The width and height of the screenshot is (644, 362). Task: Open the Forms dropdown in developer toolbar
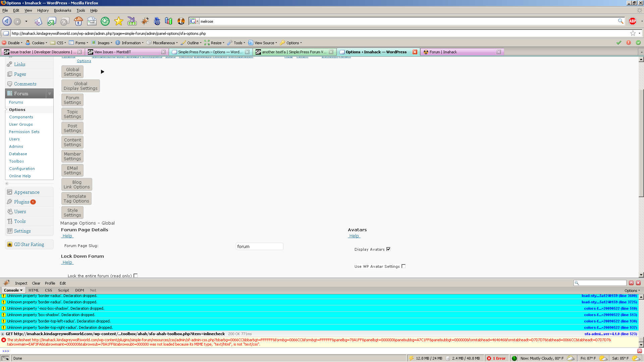pos(78,43)
